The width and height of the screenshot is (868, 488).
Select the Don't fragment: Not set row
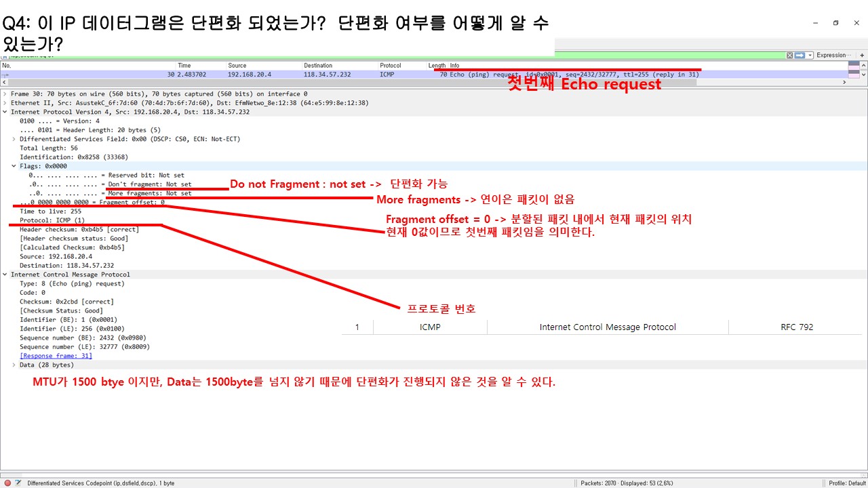(x=110, y=184)
